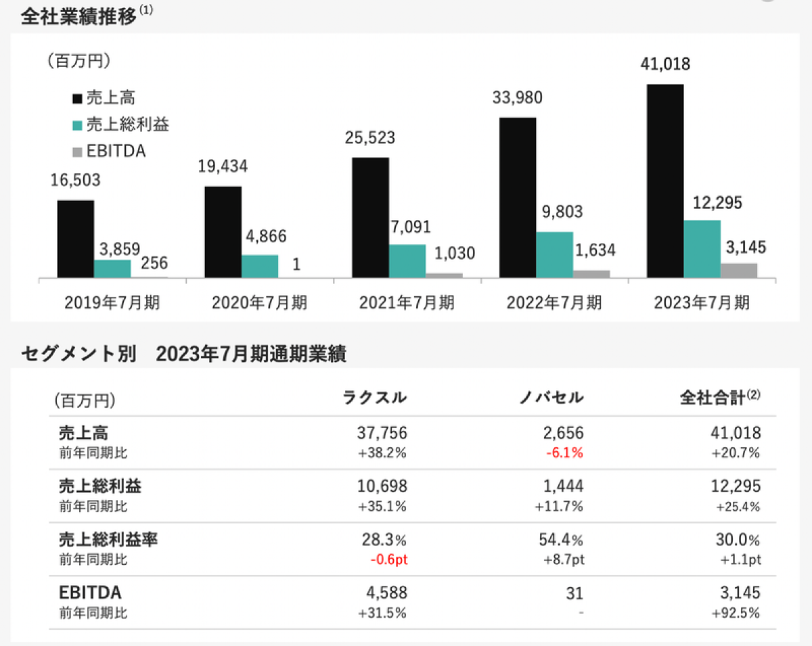Click the 全社業績推移 chart heading

coord(78,17)
